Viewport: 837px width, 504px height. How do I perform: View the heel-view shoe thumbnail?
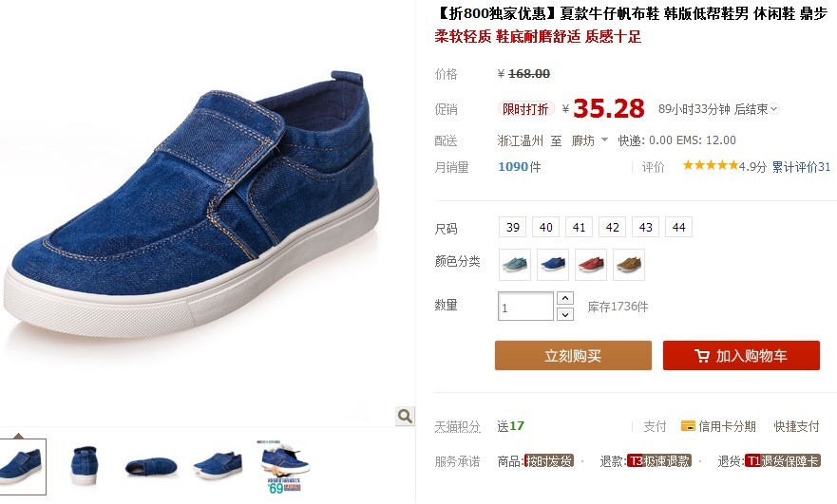click(85, 465)
